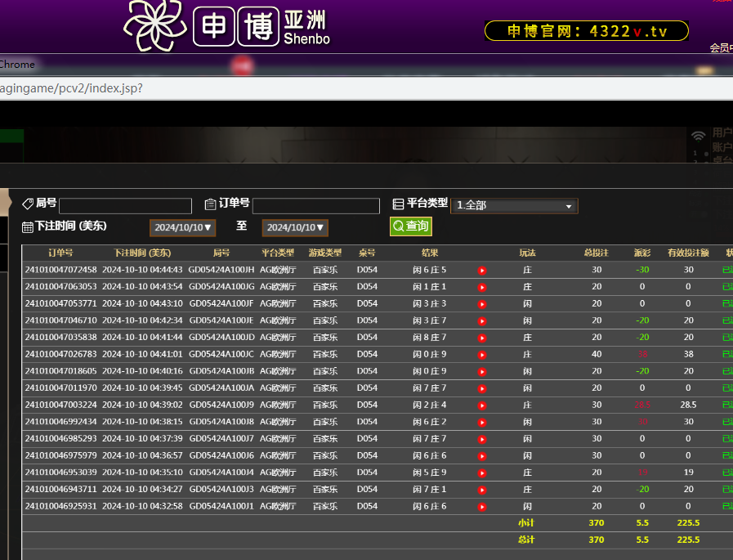Focus the 局号 input field
The height and width of the screenshot is (560, 733).
(x=125, y=206)
